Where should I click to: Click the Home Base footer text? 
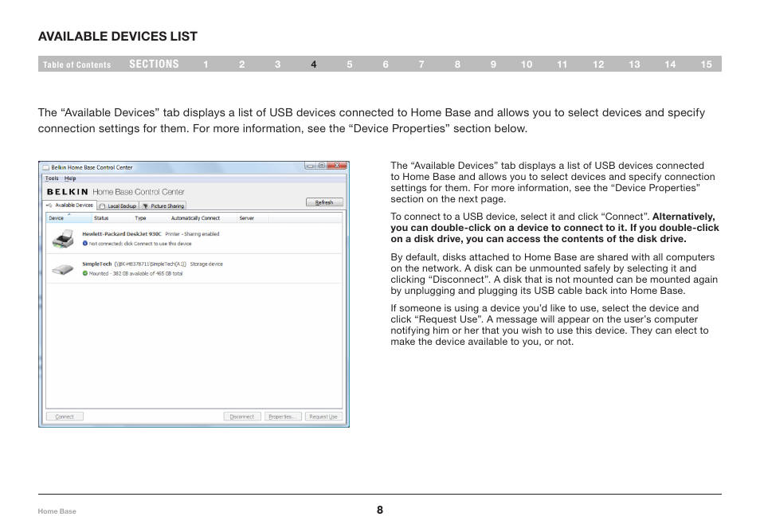coord(57,511)
